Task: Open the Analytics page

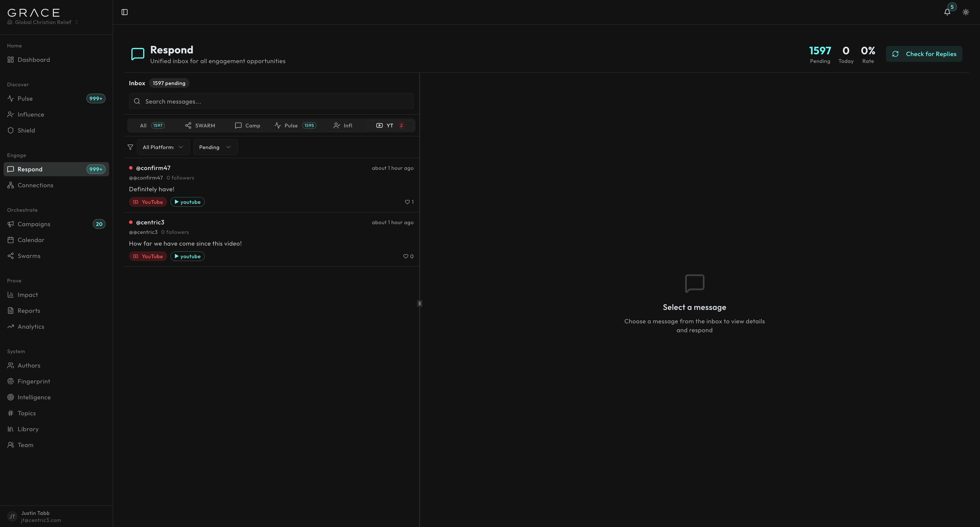Action: (x=31, y=326)
